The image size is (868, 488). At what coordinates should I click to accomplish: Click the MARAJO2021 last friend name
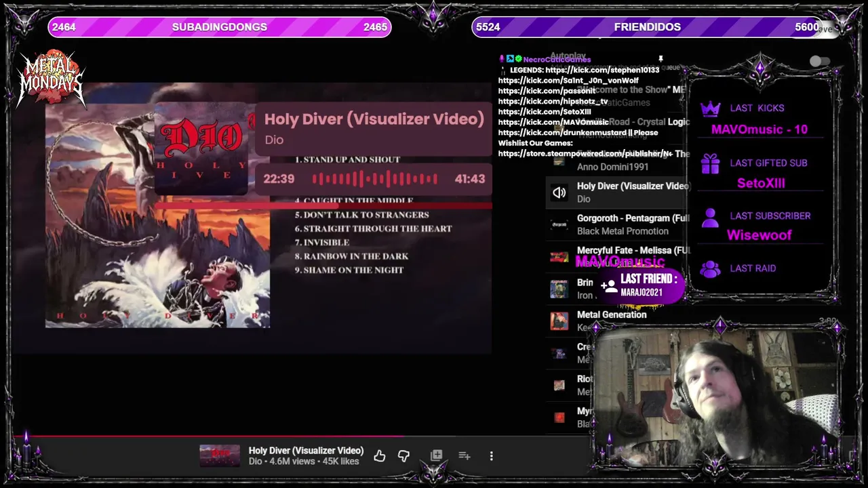tap(641, 292)
